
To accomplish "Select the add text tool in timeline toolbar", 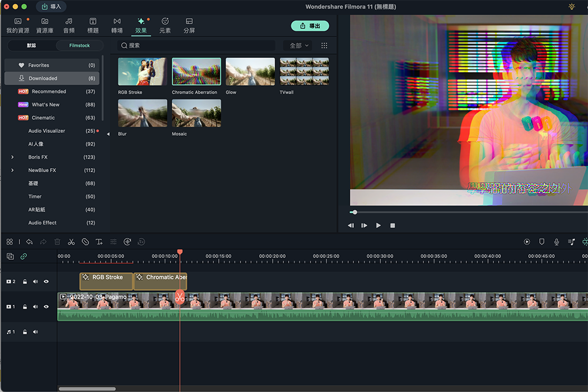I will click(x=99, y=242).
